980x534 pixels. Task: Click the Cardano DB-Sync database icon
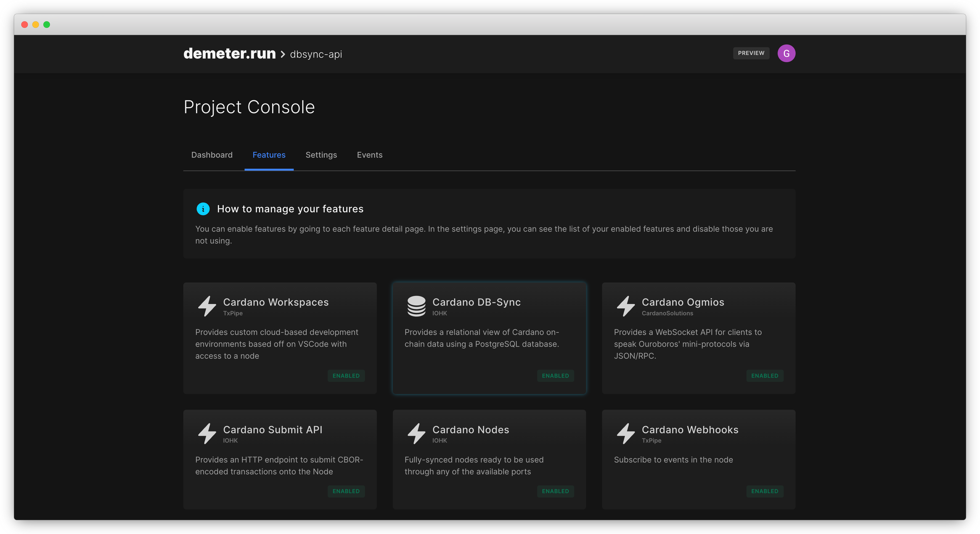coord(416,306)
